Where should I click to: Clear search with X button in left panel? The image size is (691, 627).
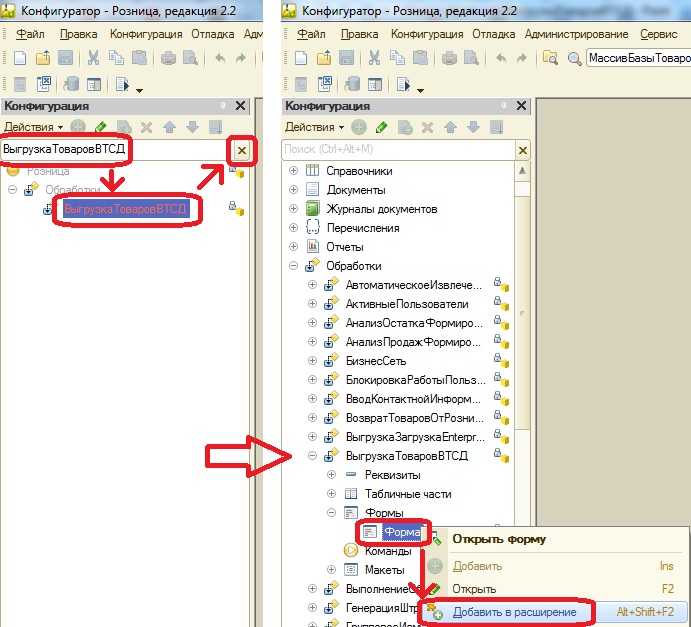[241, 151]
